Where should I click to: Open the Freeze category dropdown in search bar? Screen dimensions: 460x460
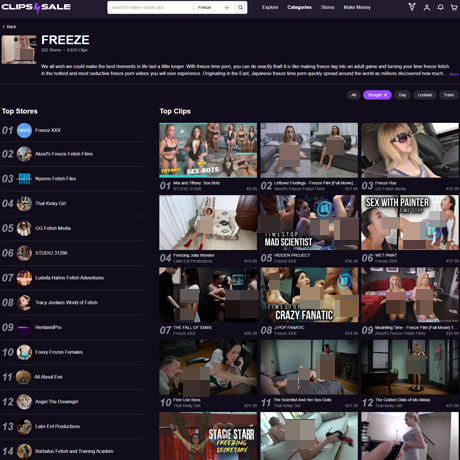(213, 7)
